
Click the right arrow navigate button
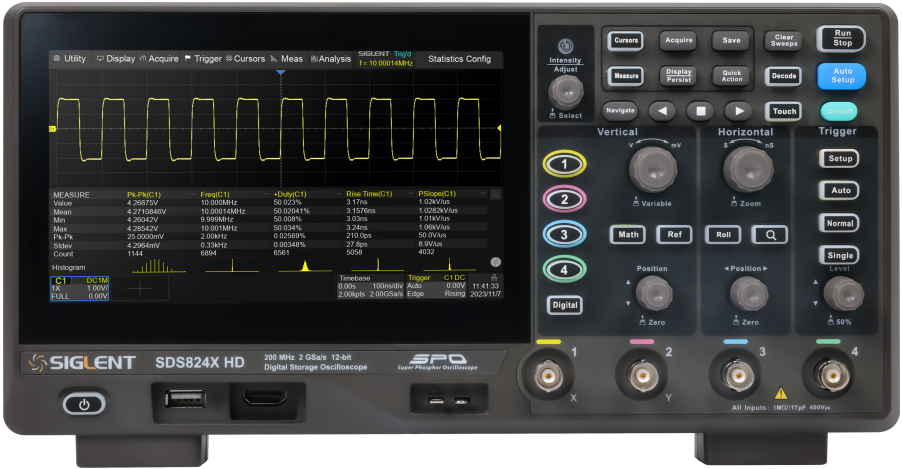(739, 111)
